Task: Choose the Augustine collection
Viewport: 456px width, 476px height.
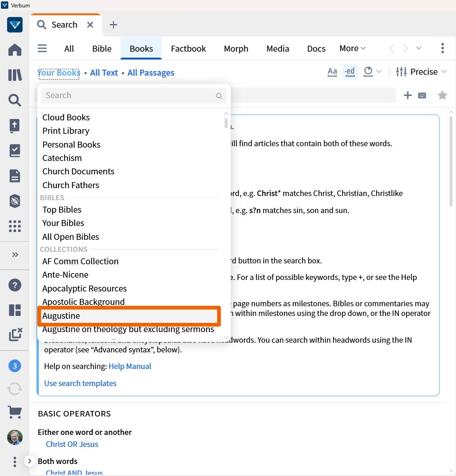Action: (129, 315)
